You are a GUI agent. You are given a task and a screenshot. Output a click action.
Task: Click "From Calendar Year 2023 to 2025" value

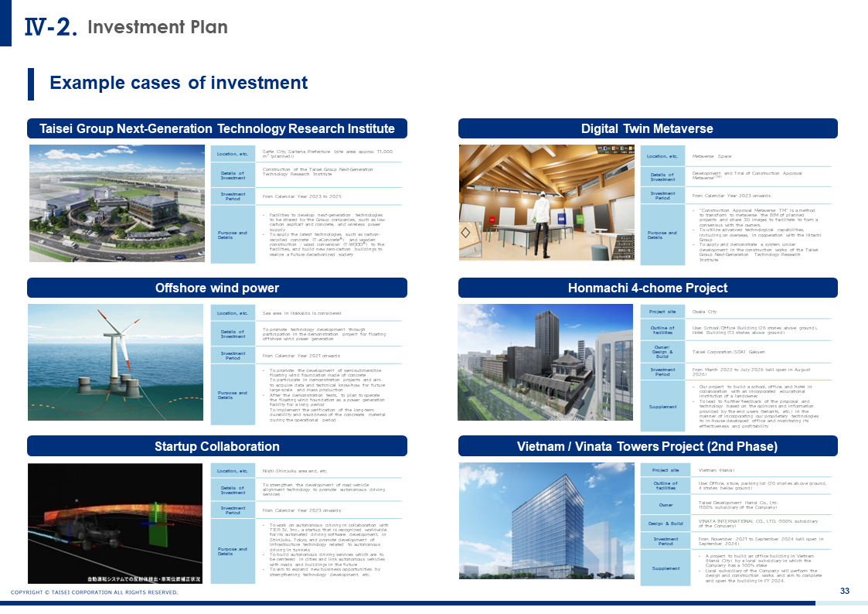[x=301, y=196]
